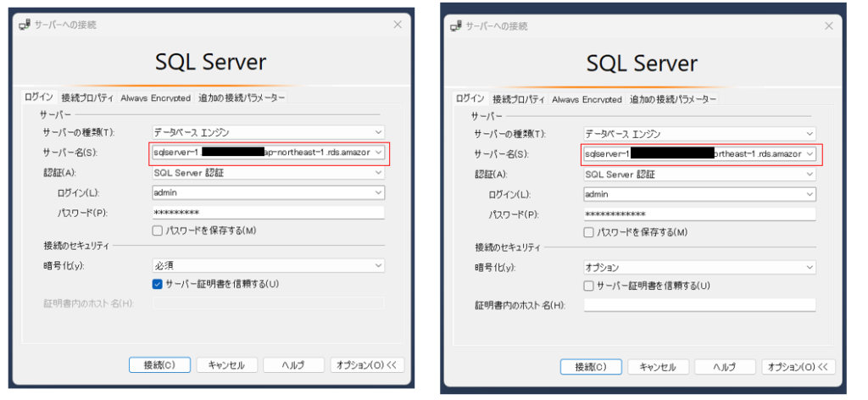
Task: Click the パスワード field in left dialog
Action: click(x=269, y=213)
